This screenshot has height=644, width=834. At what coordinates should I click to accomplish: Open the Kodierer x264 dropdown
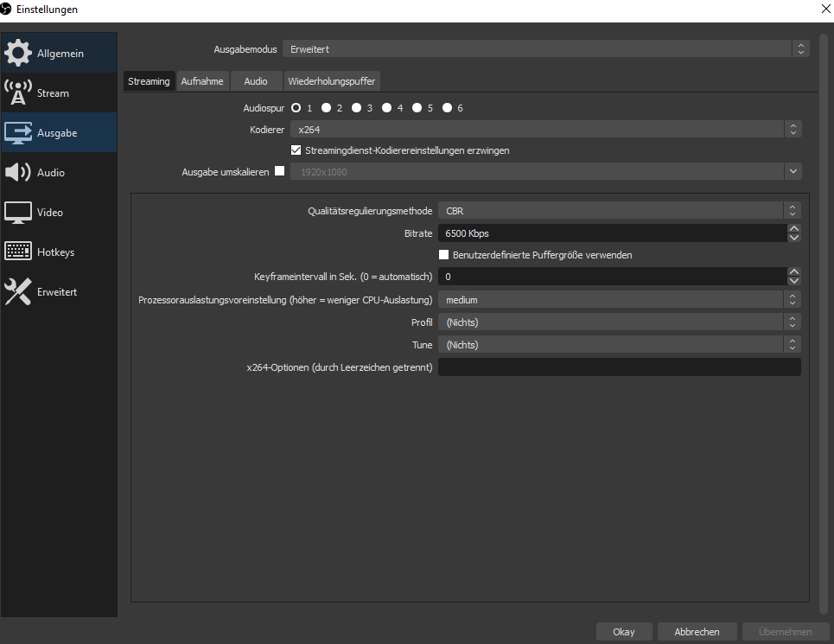[545, 130]
